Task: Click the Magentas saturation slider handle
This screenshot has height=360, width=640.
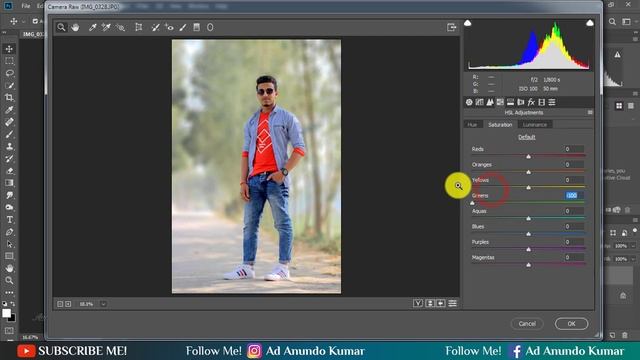Action: 529,265
